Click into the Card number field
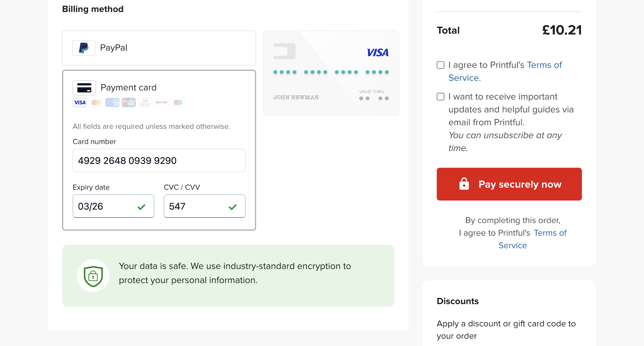644x346 pixels. [159, 161]
